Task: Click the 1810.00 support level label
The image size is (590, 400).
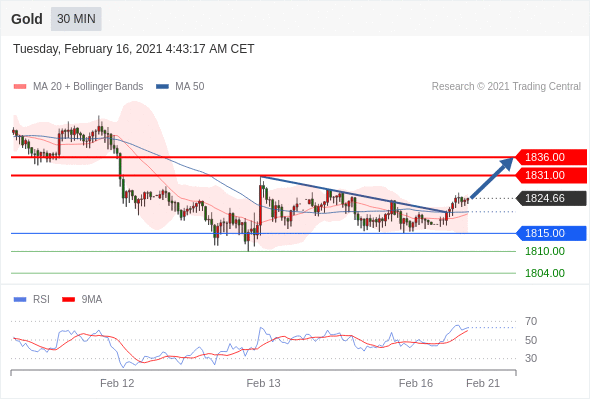Action: (545, 251)
